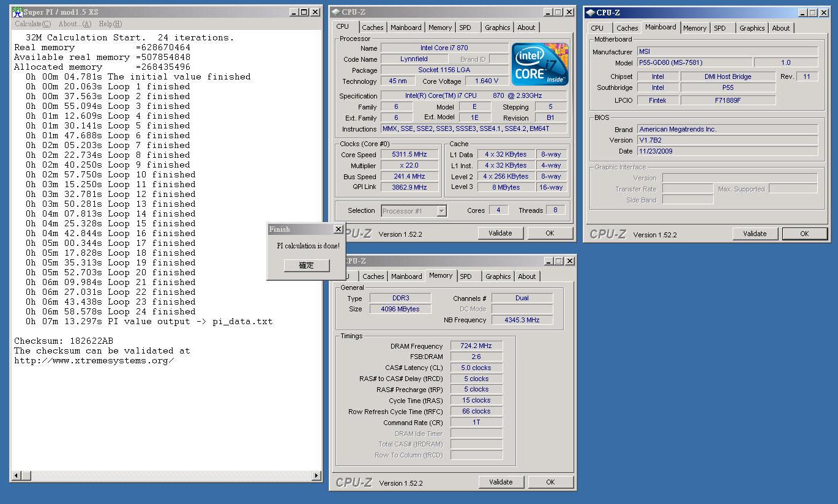Click Validate in the CPU window
The width and height of the screenshot is (838, 504).
point(500,233)
